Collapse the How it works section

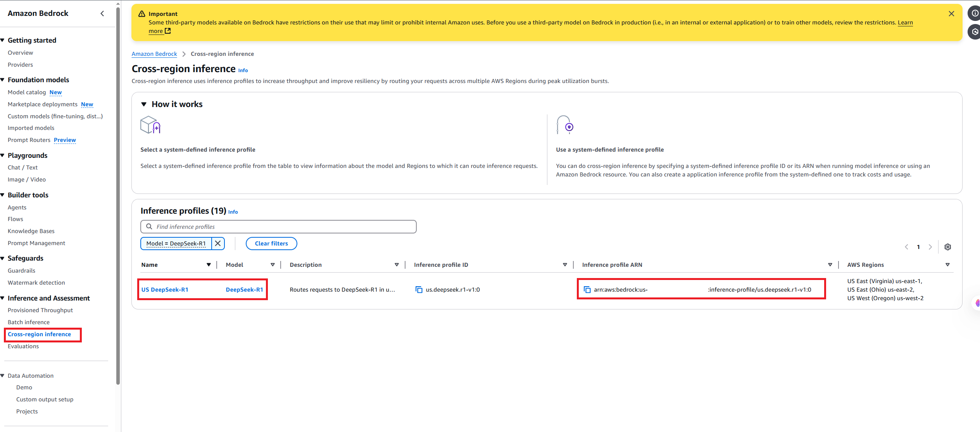144,104
